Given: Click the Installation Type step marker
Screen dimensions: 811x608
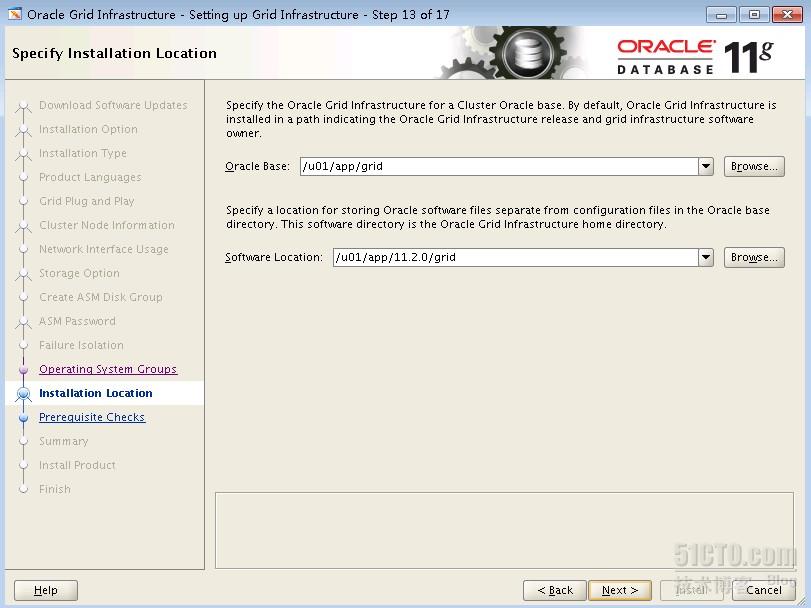Looking at the screenshot, I should click(x=23, y=155).
